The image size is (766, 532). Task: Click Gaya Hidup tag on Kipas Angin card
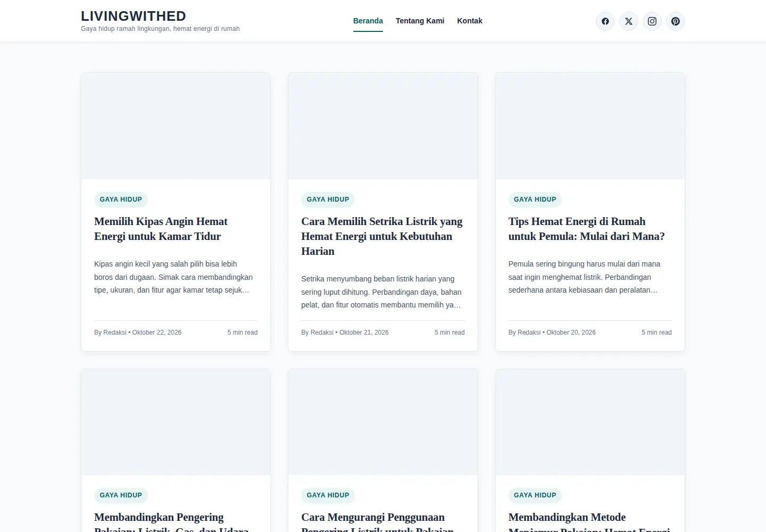(x=121, y=199)
